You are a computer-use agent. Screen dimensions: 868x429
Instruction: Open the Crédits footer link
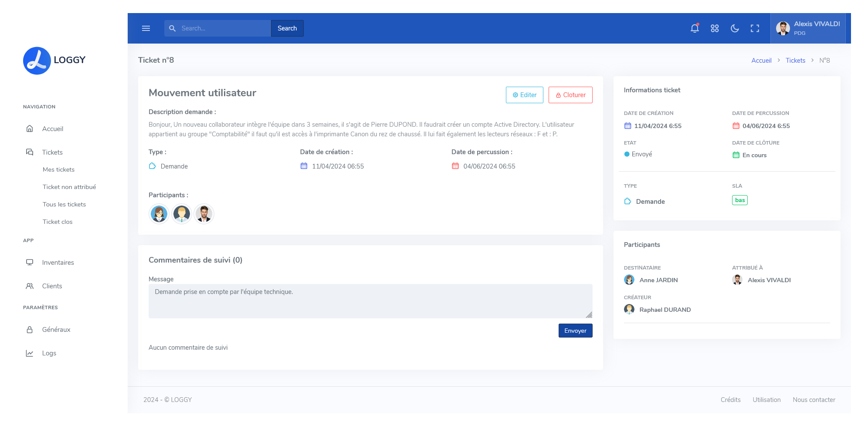pos(730,400)
